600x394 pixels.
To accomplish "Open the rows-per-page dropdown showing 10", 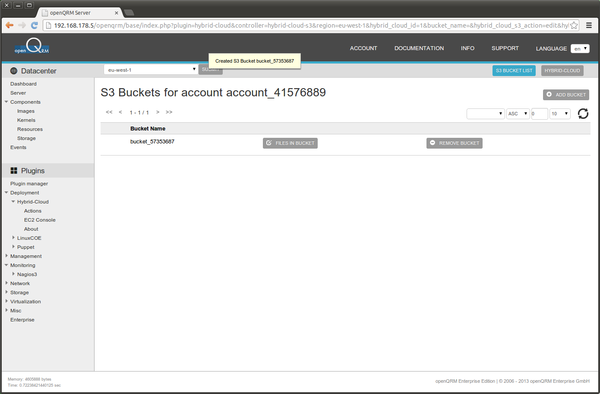I will [x=560, y=114].
